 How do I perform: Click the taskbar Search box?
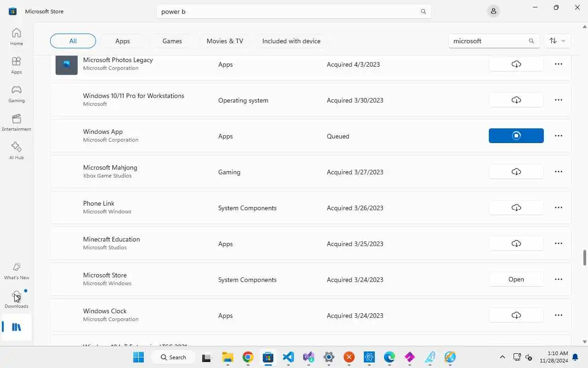pyautogui.click(x=175, y=357)
